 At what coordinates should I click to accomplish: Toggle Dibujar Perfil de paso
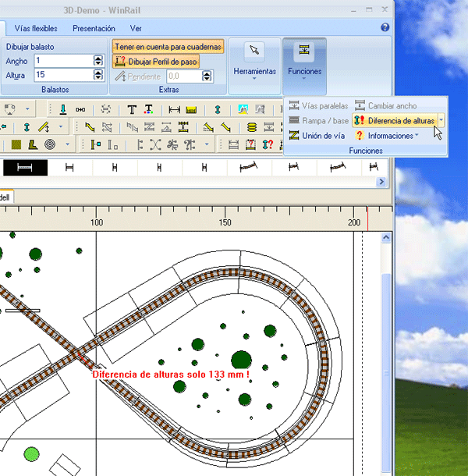tap(156, 62)
